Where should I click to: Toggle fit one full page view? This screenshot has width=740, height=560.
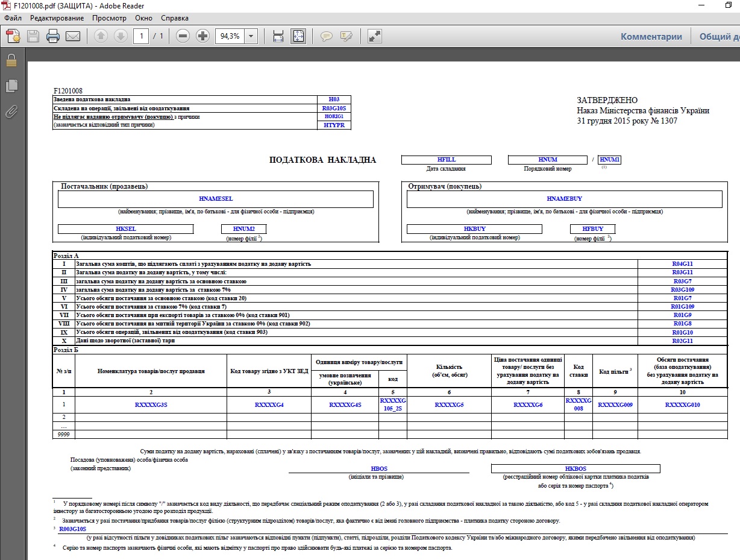tap(298, 36)
